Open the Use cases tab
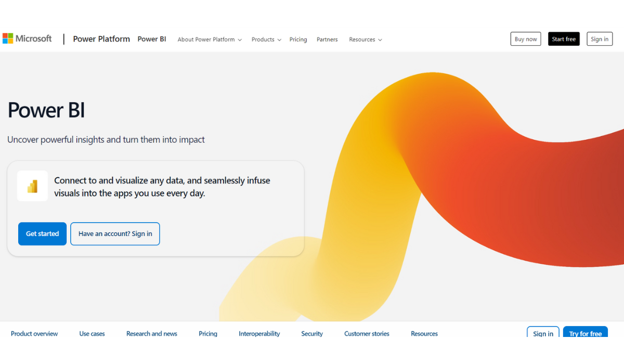 click(92, 334)
